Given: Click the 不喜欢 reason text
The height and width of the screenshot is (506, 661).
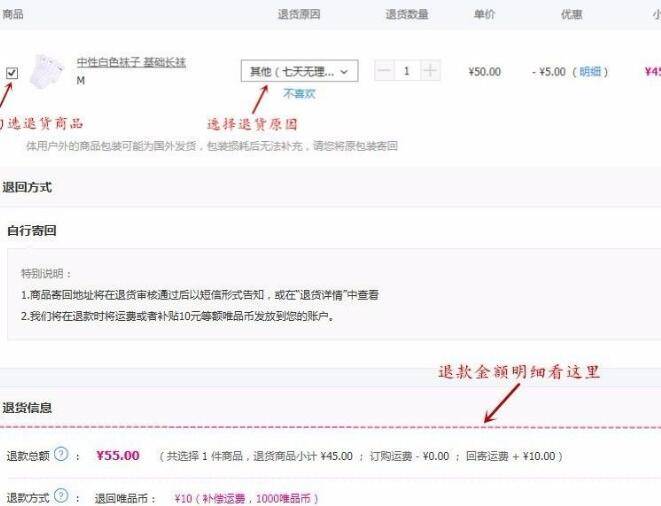Looking at the screenshot, I should click(x=298, y=94).
